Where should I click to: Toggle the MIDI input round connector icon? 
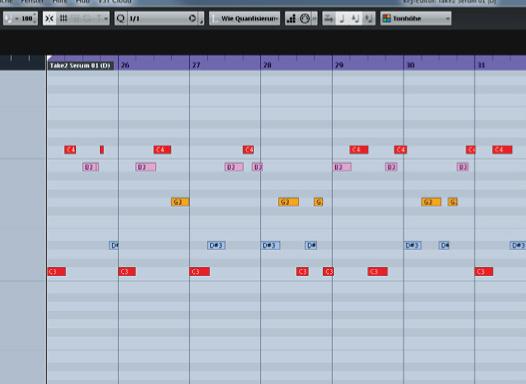(x=305, y=18)
